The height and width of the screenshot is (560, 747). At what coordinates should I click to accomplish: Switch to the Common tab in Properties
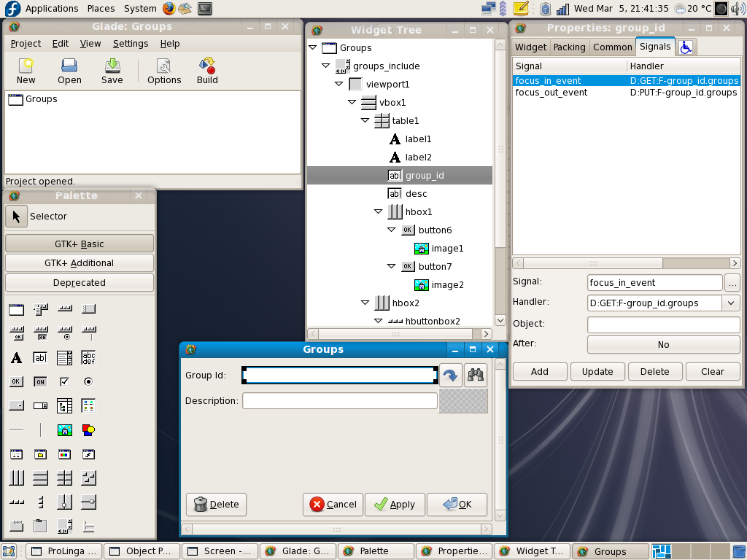click(612, 47)
